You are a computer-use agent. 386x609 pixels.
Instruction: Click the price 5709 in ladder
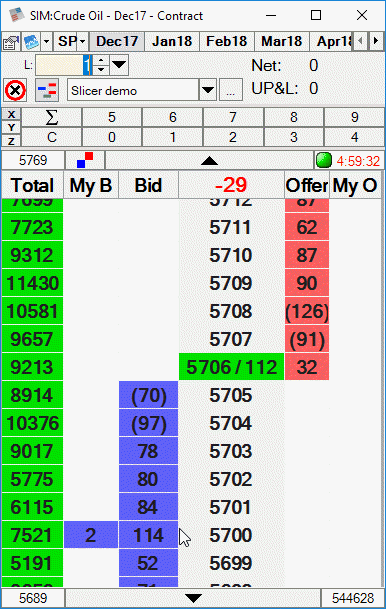pos(231,283)
